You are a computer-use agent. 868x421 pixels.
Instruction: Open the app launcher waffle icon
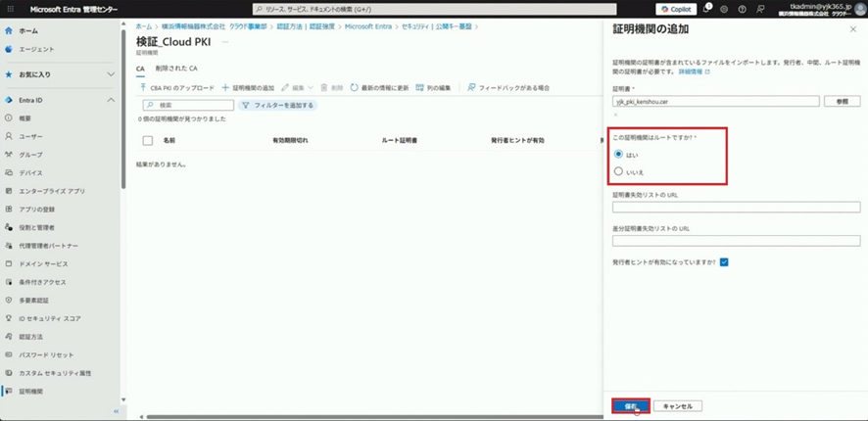tap(11, 9)
